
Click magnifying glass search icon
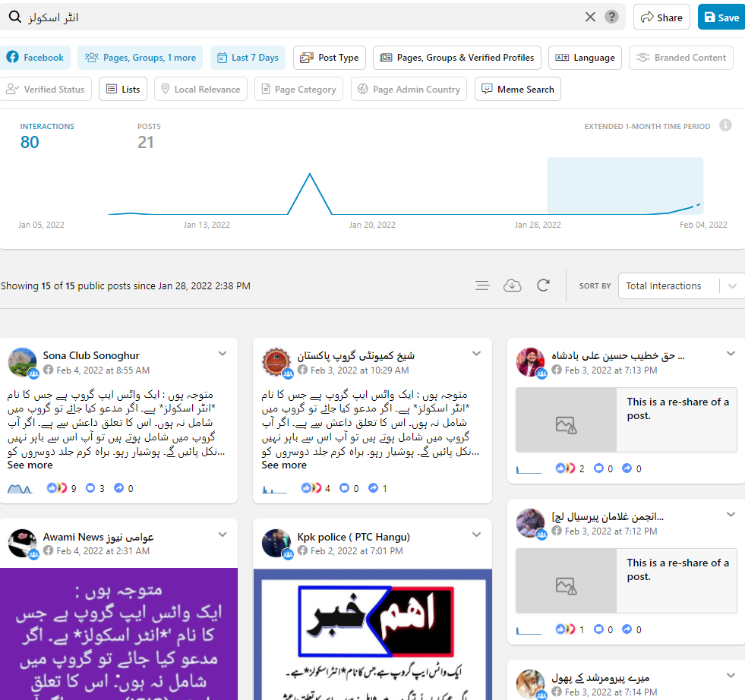point(14,17)
